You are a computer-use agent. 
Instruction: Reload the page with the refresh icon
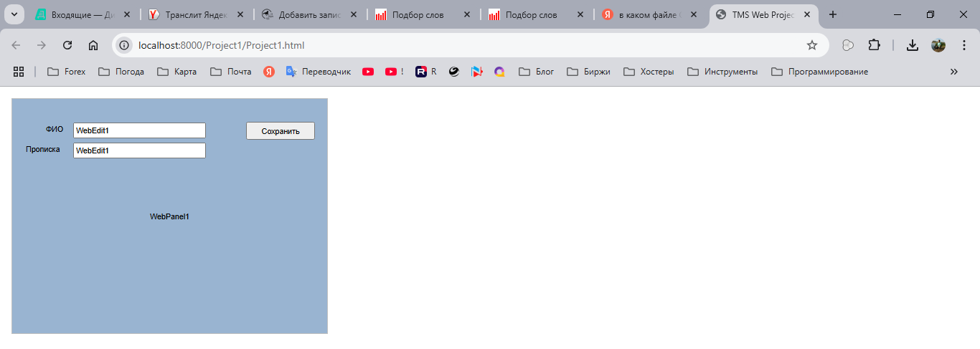pos(67,45)
